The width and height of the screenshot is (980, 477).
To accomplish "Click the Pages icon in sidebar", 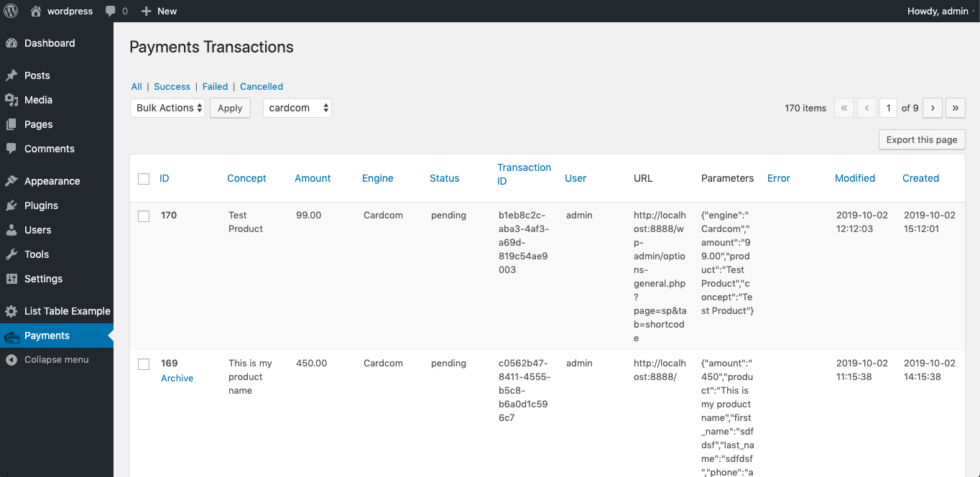I will (x=11, y=124).
